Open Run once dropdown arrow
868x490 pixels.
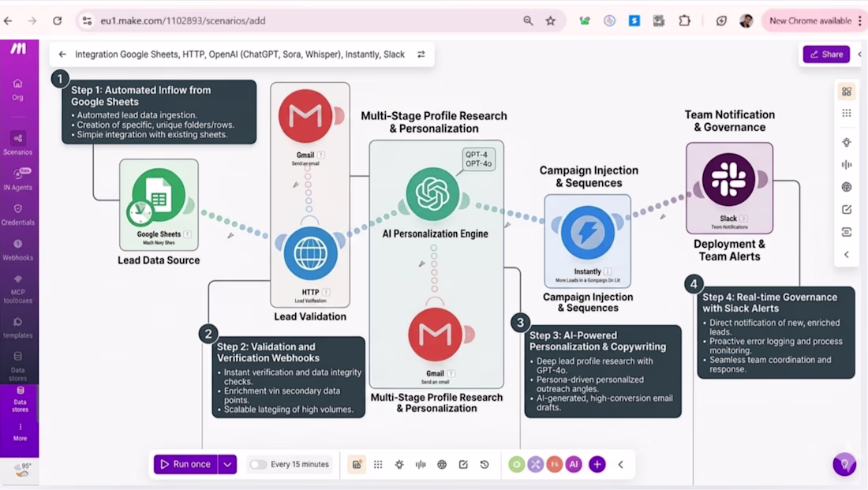coord(227,465)
